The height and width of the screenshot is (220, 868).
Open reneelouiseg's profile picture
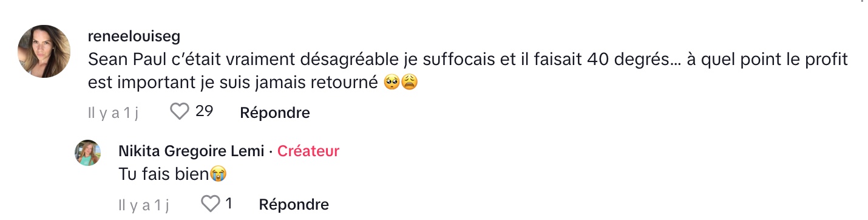44,51
